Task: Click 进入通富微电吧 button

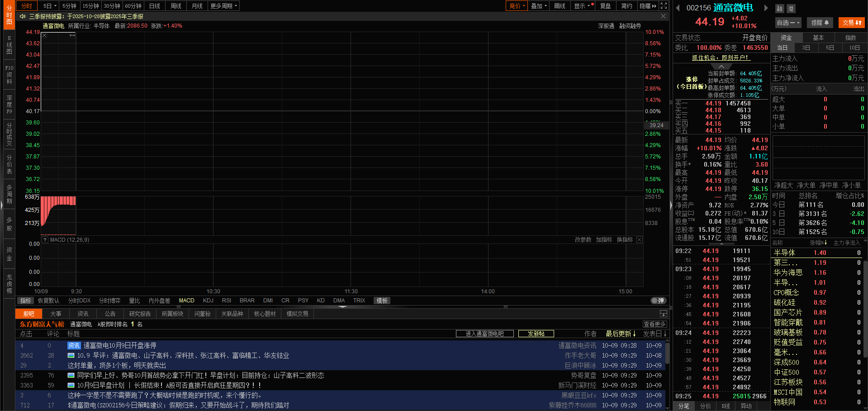Action: [x=485, y=334]
